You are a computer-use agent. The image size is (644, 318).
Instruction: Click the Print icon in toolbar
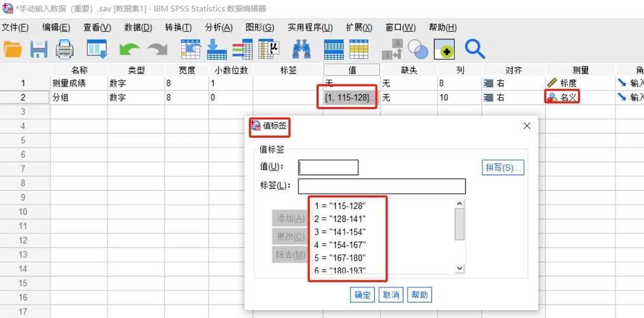64,49
